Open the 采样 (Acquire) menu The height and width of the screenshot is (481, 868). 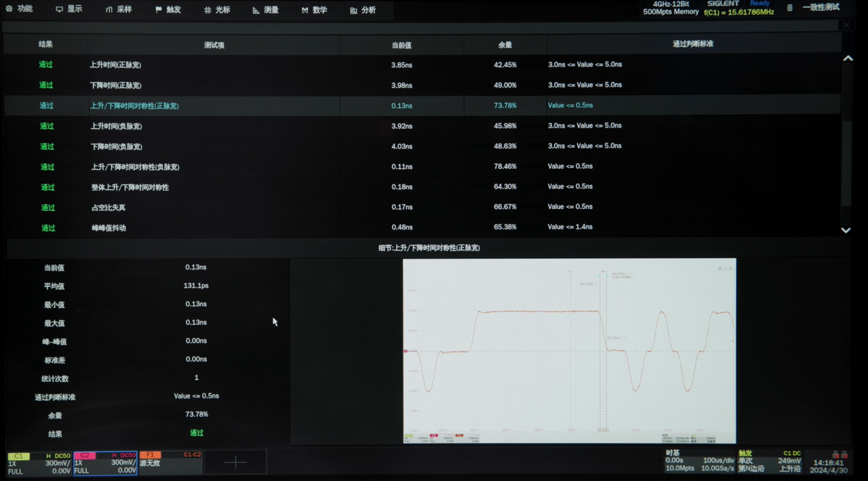[x=119, y=9]
